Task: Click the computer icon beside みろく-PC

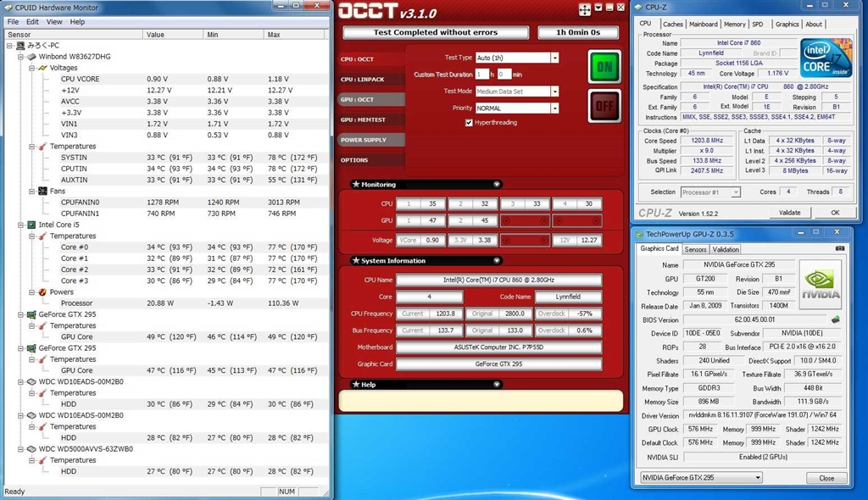Action: tap(20, 46)
